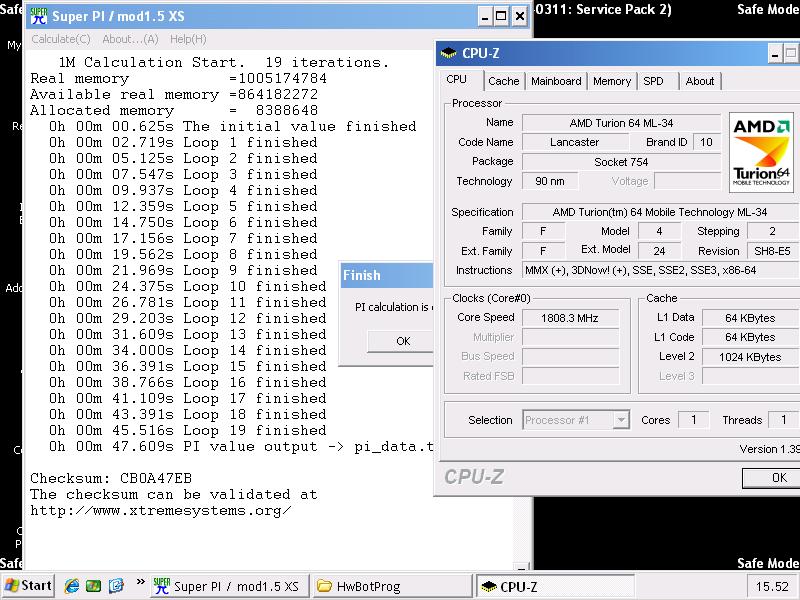Click the Ext. Model field showing 24
The height and width of the screenshot is (600, 800).
point(659,251)
